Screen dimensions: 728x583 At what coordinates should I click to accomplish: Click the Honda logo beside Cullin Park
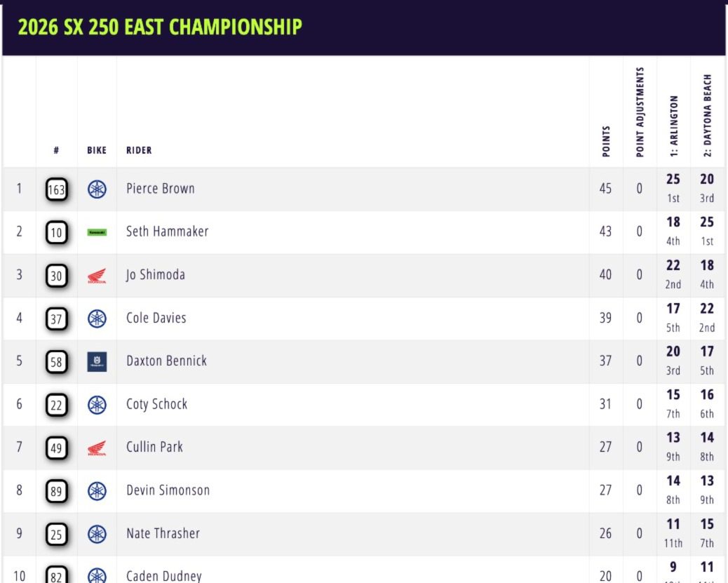tap(97, 448)
